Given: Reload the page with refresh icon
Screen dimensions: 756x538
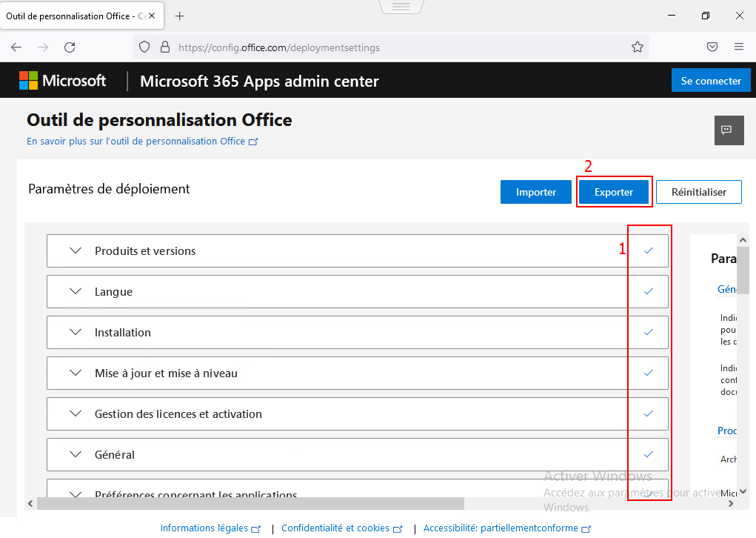Looking at the screenshot, I should 70,47.
